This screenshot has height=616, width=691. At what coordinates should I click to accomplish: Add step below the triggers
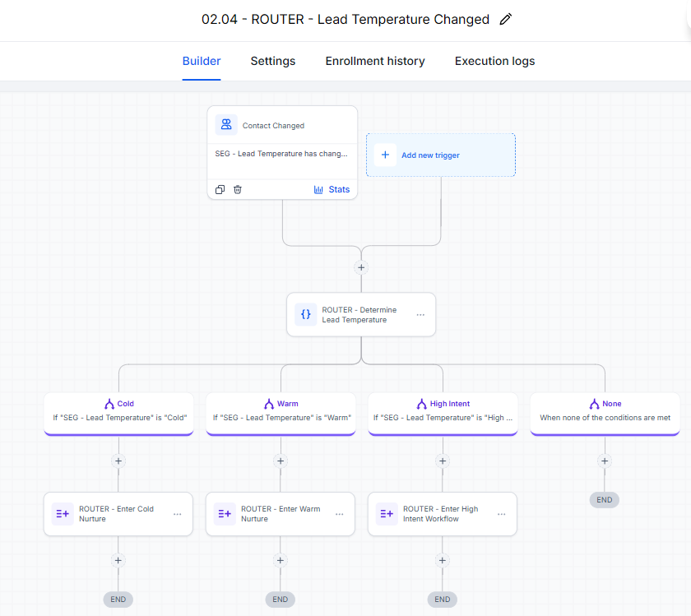pos(361,267)
